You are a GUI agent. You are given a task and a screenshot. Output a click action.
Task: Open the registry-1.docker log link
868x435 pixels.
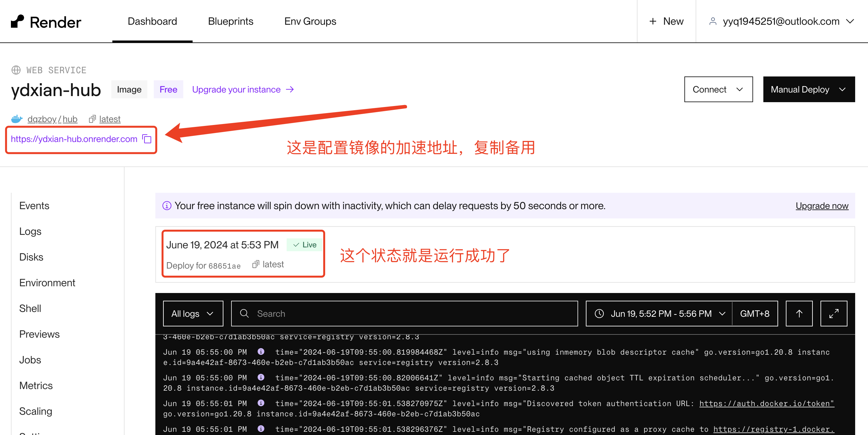(x=774, y=429)
